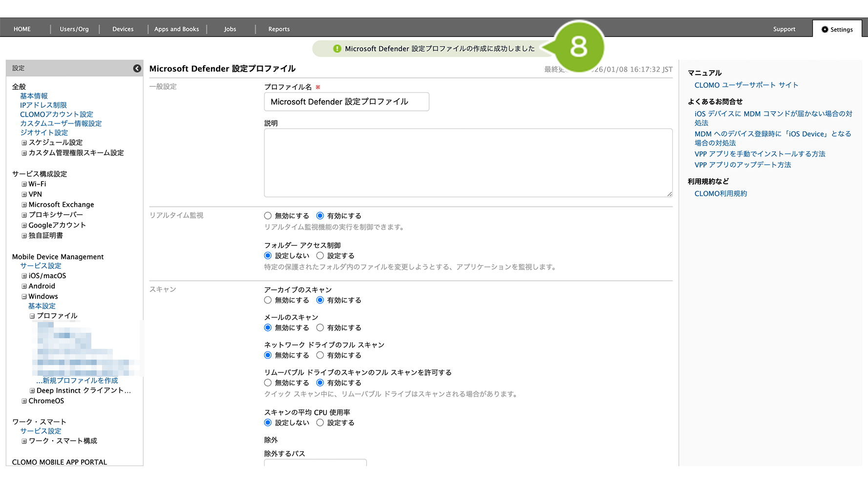The image size is (868, 488).
Task: Collapse the 設定 sidebar with arrow icon
Action: tap(137, 68)
